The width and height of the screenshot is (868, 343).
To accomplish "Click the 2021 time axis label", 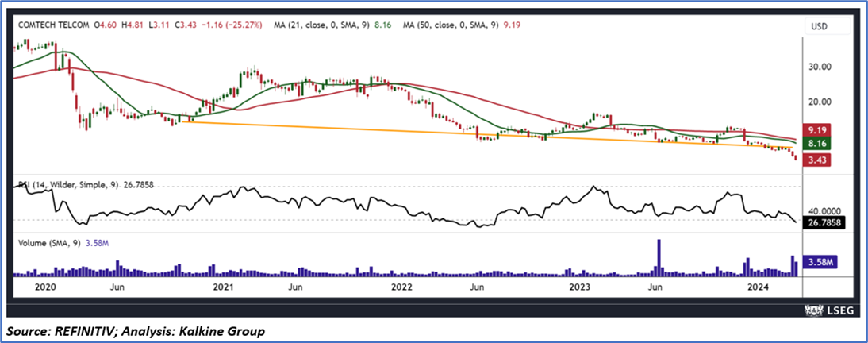I will pyautogui.click(x=222, y=287).
